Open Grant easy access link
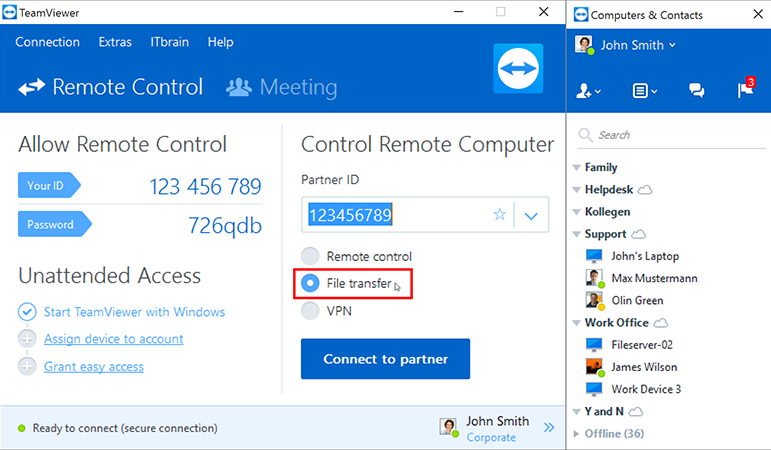The width and height of the screenshot is (771, 450). click(93, 367)
